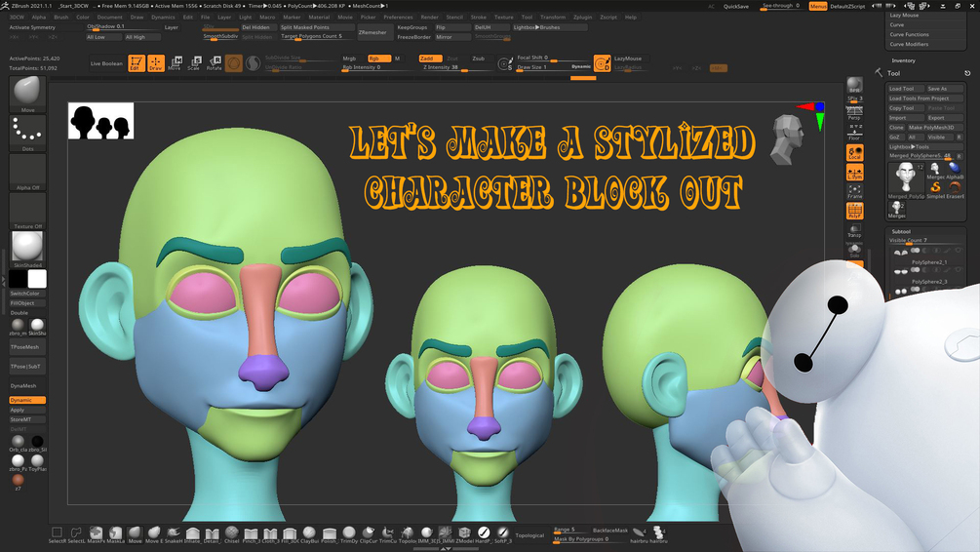
Task: Click Split Masked Points
Action: (317, 27)
